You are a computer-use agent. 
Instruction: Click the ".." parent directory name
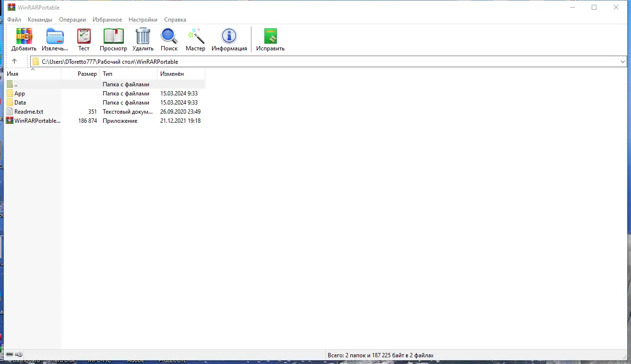tap(16, 84)
